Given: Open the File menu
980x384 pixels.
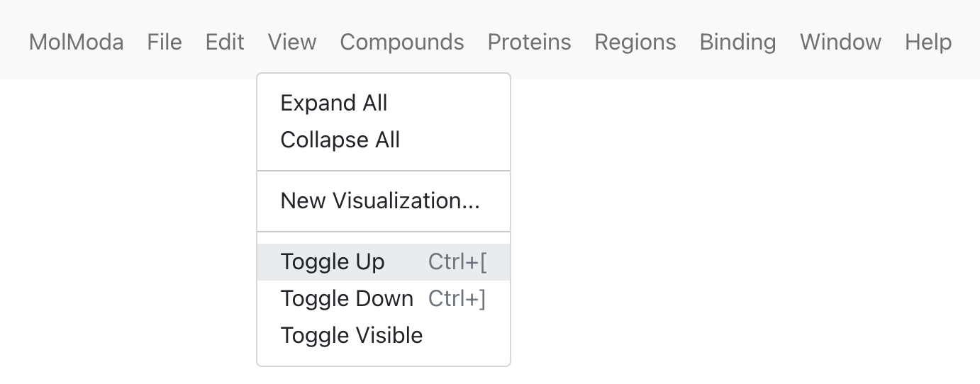Looking at the screenshot, I should coord(165,42).
